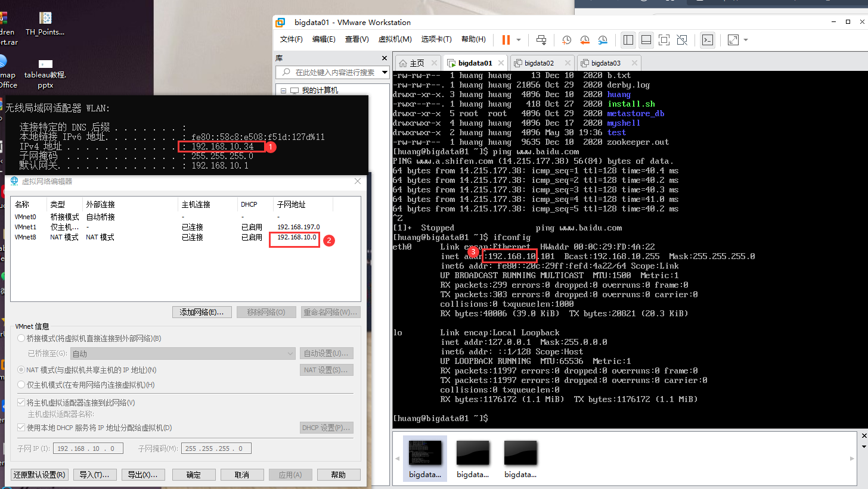The width and height of the screenshot is (868, 489).
Task: Suspend the virtual machine with the pause icon
Action: (507, 40)
